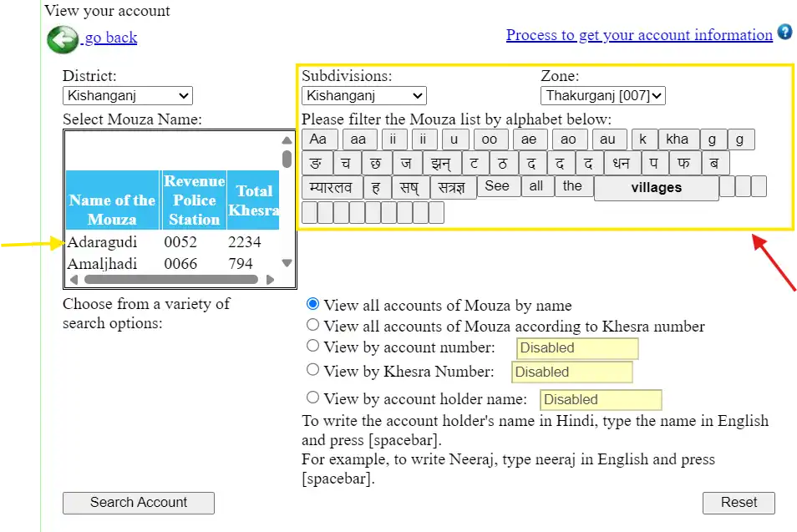Select Amaljhadi mouza row

(x=172, y=264)
